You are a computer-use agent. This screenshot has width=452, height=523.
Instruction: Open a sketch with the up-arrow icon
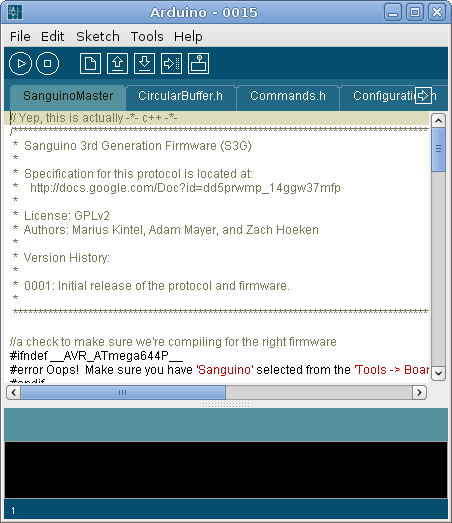117,63
